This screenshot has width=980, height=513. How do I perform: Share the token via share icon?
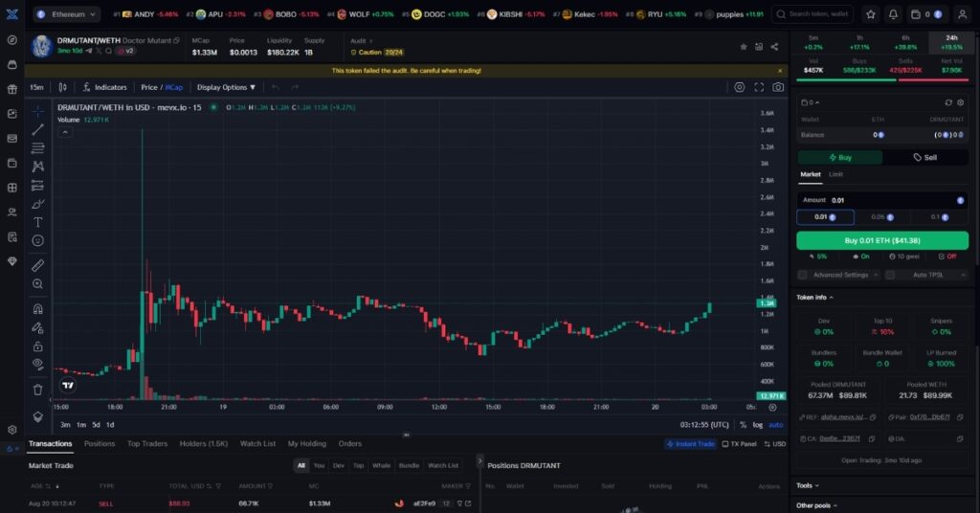coord(774,47)
